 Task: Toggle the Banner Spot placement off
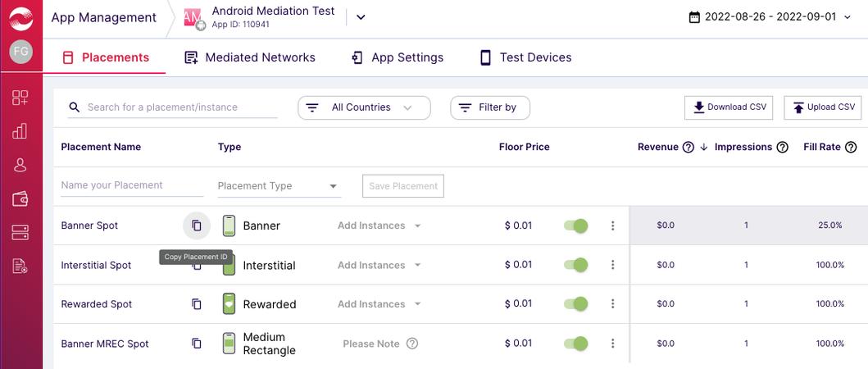tap(576, 225)
